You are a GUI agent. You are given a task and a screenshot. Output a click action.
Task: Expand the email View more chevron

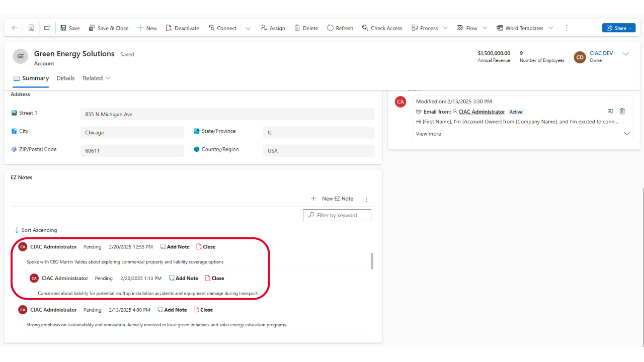[x=626, y=134]
